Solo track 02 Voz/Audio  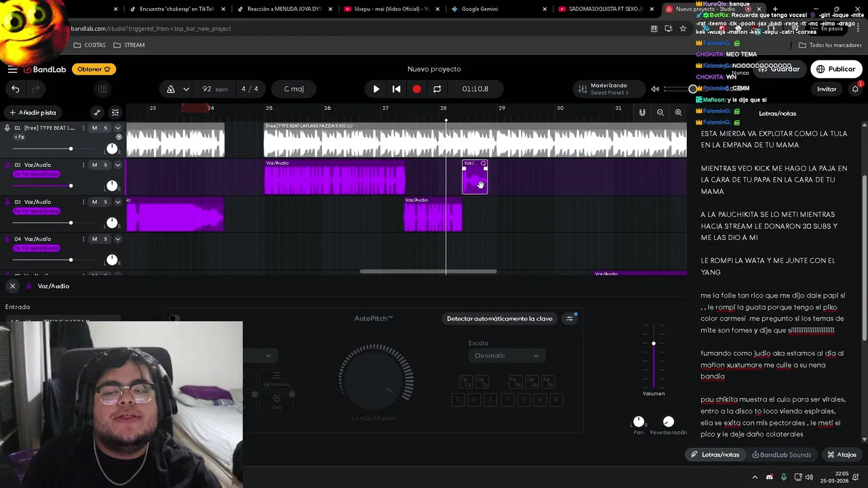click(106, 165)
